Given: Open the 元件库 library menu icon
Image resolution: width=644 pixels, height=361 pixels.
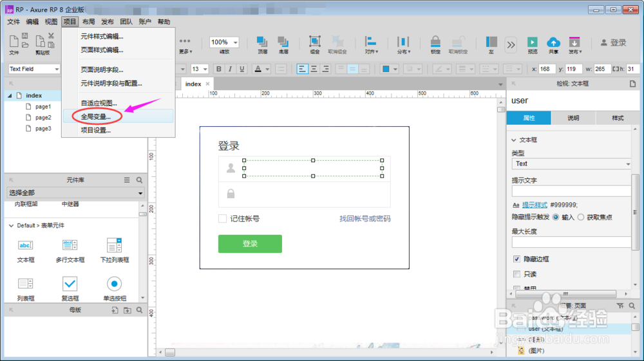Looking at the screenshot, I should pyautogui.click(x=127, y=180).
